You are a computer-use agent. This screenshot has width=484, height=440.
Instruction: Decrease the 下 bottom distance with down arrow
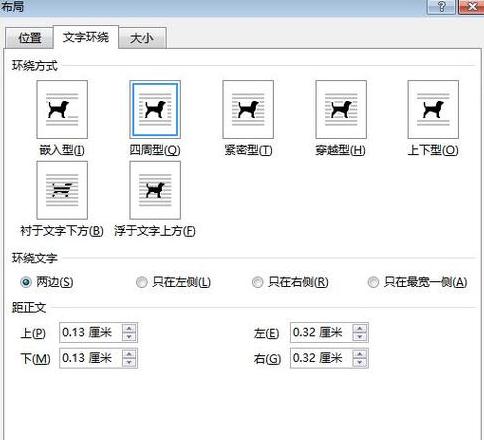pyautogui.click(x=129, y=362)
